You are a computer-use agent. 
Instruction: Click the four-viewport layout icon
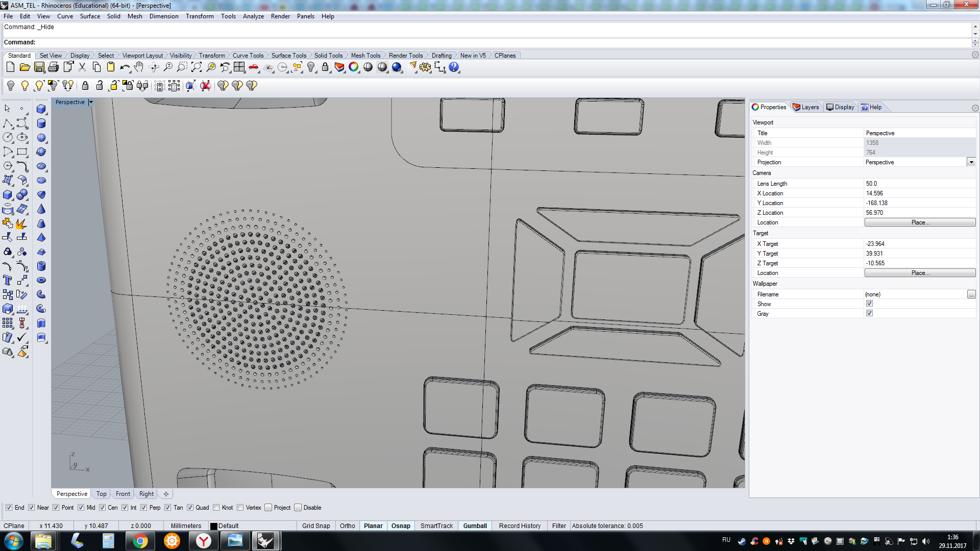239,67
